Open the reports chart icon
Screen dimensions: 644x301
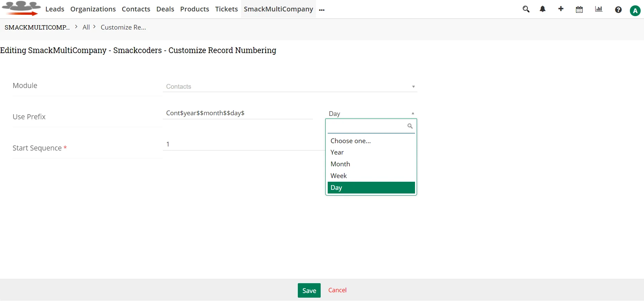599,9
